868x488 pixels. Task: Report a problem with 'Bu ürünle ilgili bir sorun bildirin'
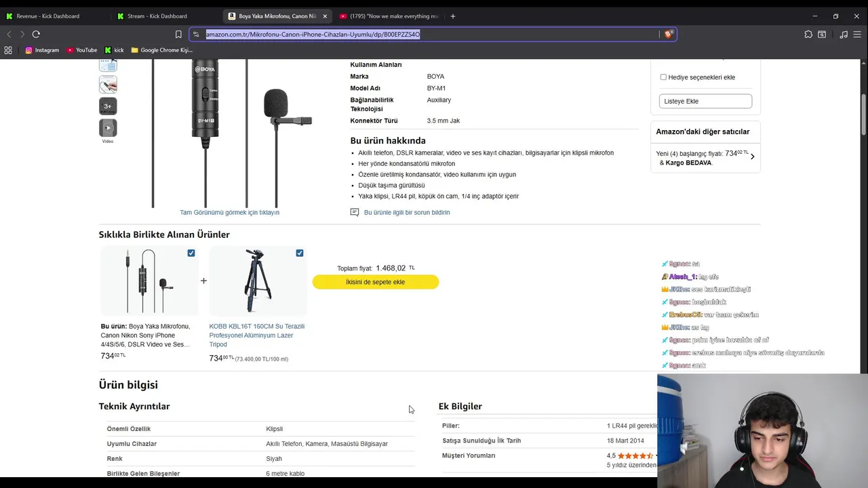407,212
